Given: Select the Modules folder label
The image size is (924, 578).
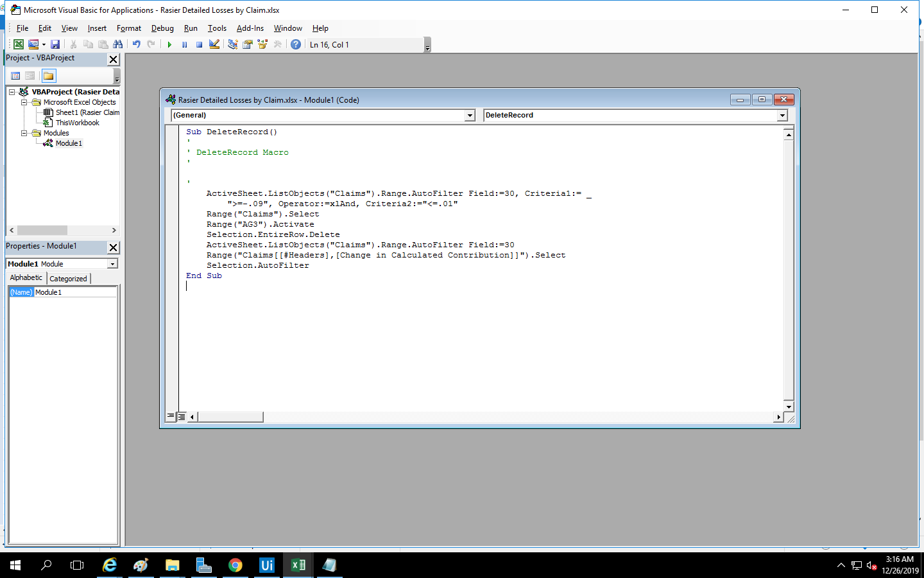Looking at the screenshot, I should click(x=56, y=133).
